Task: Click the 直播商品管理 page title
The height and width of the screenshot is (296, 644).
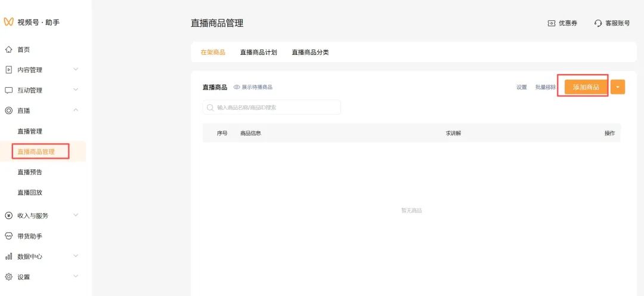Action: tap(217, 23)
